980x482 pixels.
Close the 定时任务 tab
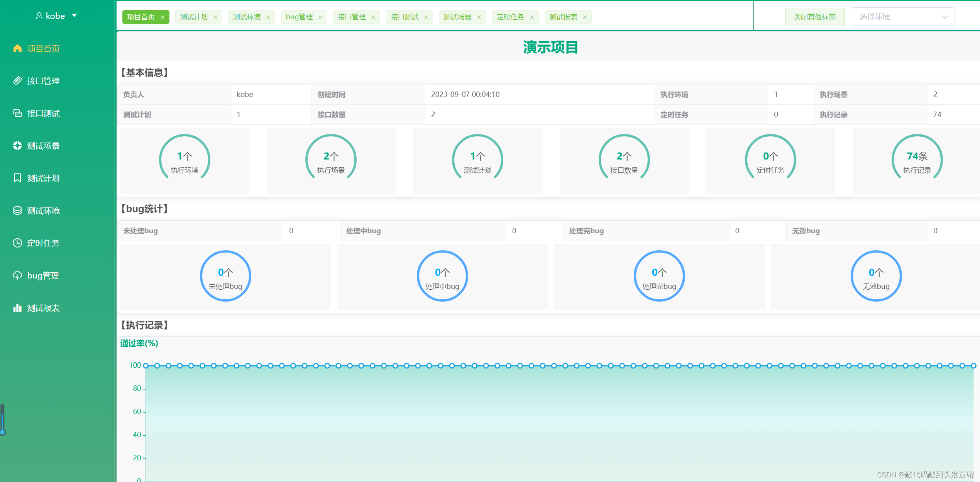pyautogui.click(x=532, y=17)
